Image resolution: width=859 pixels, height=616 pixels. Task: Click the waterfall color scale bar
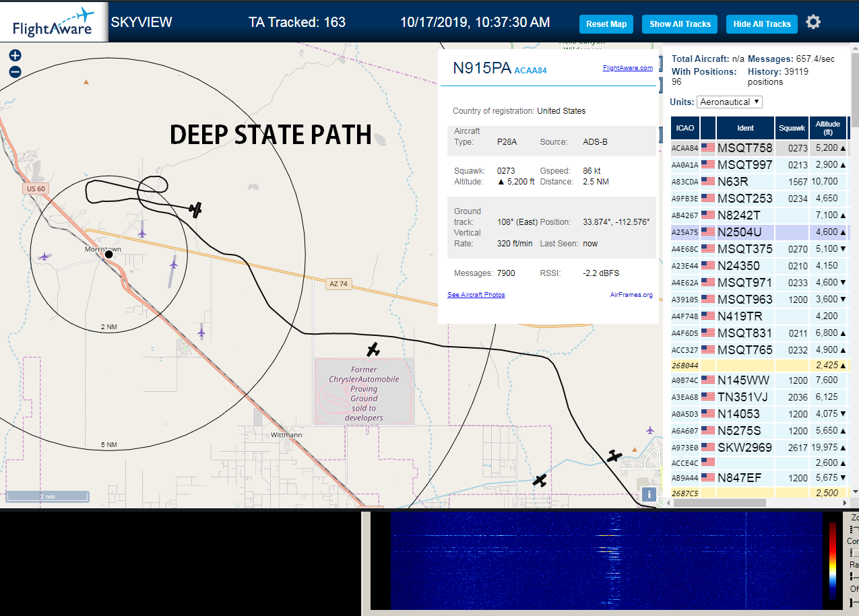833,561
